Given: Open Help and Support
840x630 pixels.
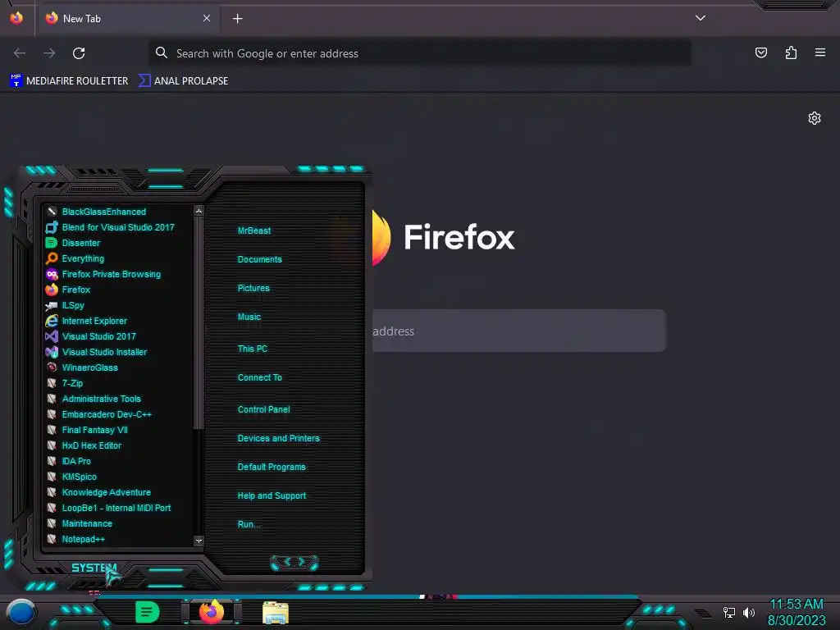Looking at the screenshot, I should point(272,496).
